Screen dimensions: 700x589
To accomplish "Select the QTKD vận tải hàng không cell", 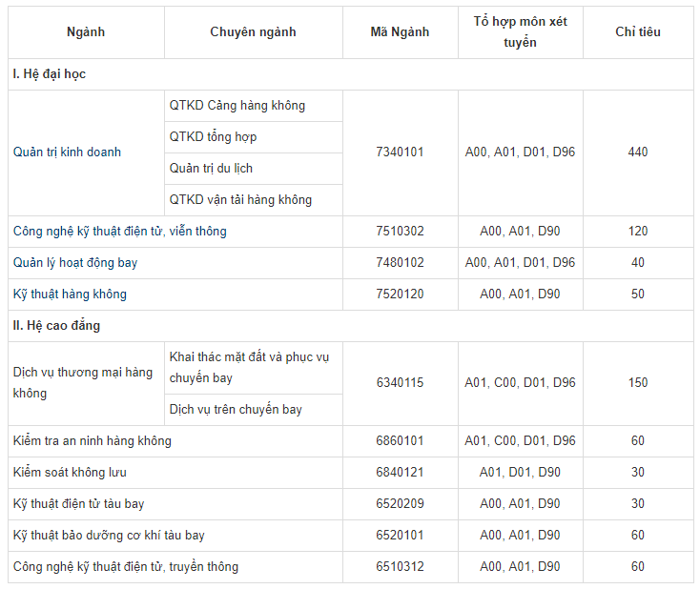I will (253, 200).
